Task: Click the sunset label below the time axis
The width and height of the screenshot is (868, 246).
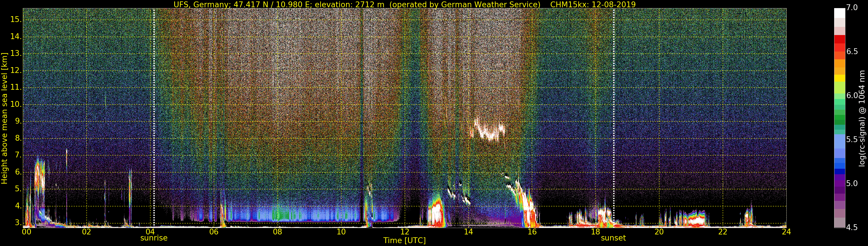Action: (613, 238)
